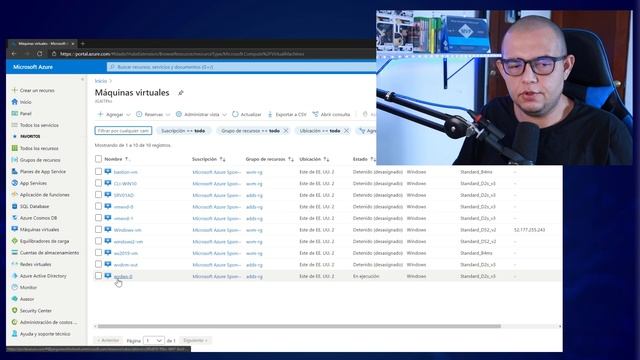Open the CLI-WIN10 virtual machine
640x360 pixels.
125,184
